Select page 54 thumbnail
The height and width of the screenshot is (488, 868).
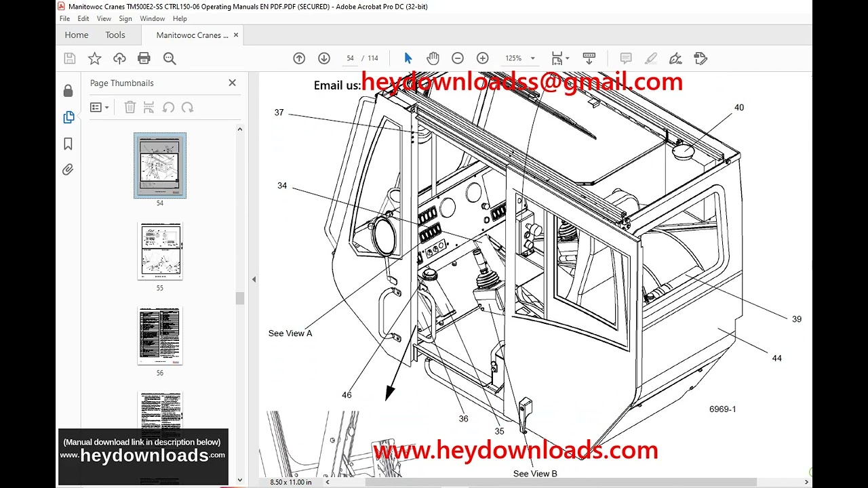160,165
